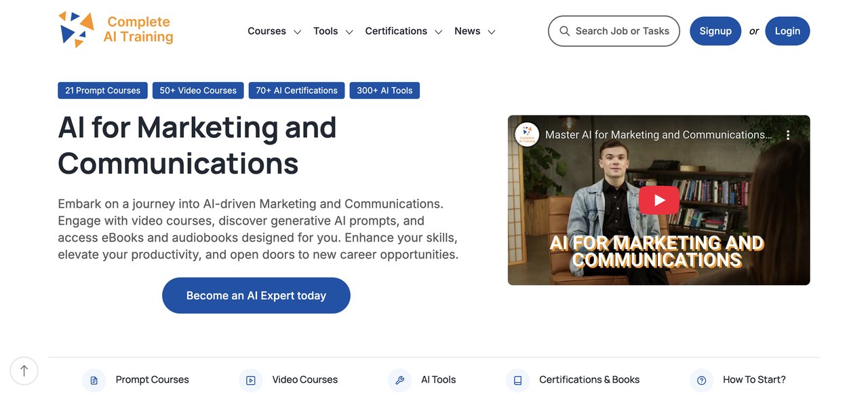Switch to the Certifications & Books tab
The height and width of the screenshot is (395, 868).
(573, 380)
